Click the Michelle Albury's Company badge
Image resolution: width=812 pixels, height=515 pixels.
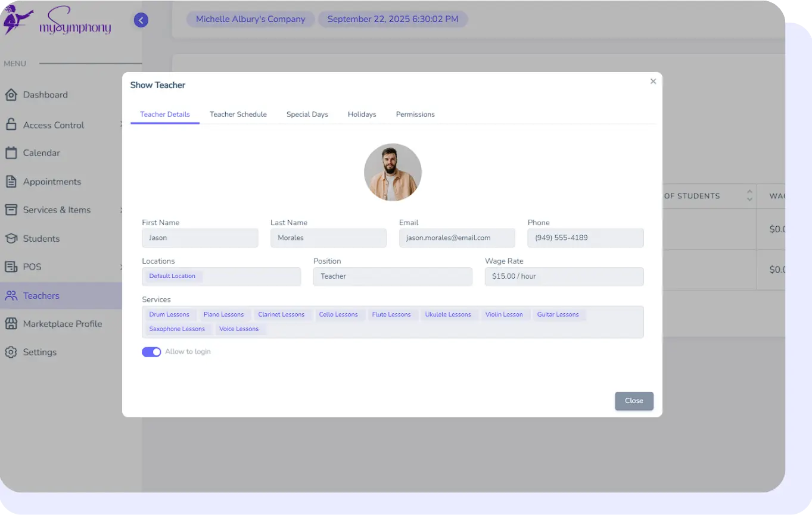pos(250,19)
